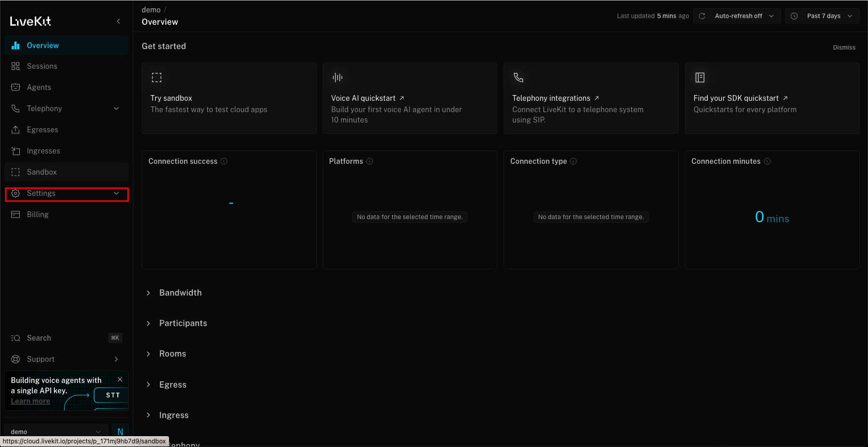Click the info icon next to Platforms
The image size is (868, 447).
[x=370, y=161]
